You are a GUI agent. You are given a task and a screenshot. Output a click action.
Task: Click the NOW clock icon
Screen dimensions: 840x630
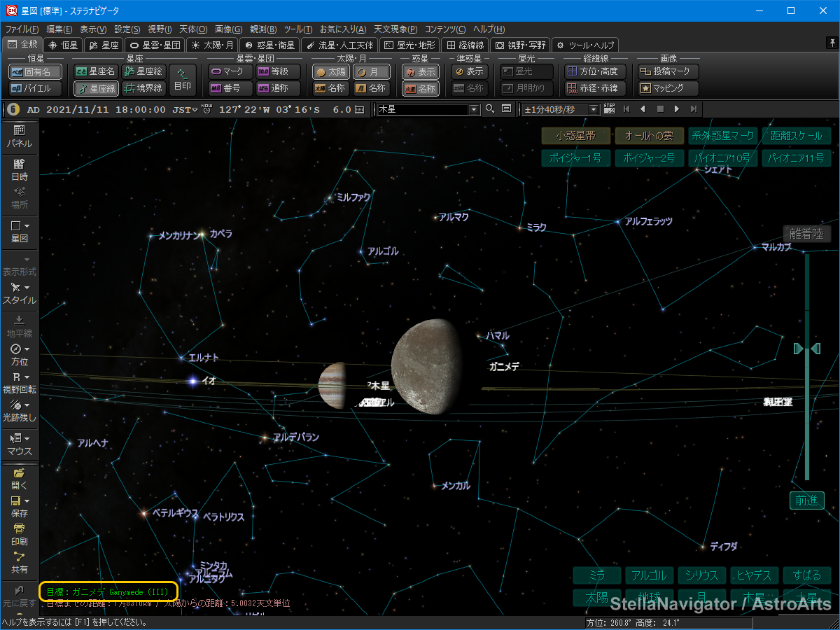[x=206, y=109]
